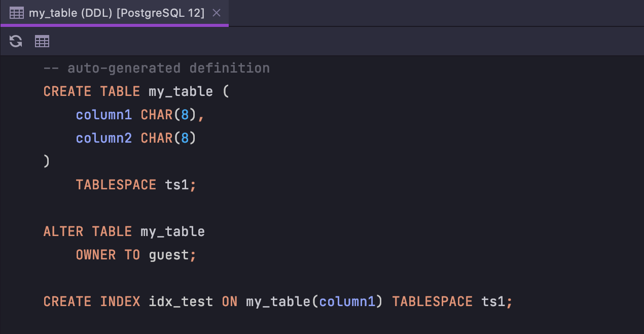Click 'ts1;' ending the CREATE INDEX line
Viewport: 644px width, 334px height.
click(x=497, y=302)
